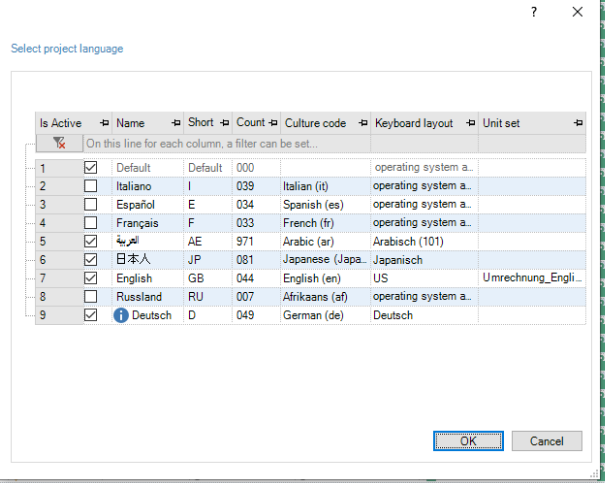Pin the Count column

273,123
